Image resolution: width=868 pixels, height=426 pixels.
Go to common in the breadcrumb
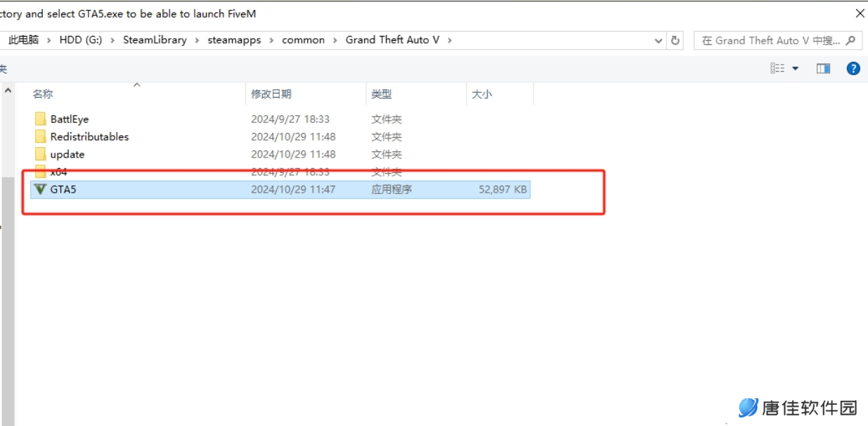coord(304,40)
